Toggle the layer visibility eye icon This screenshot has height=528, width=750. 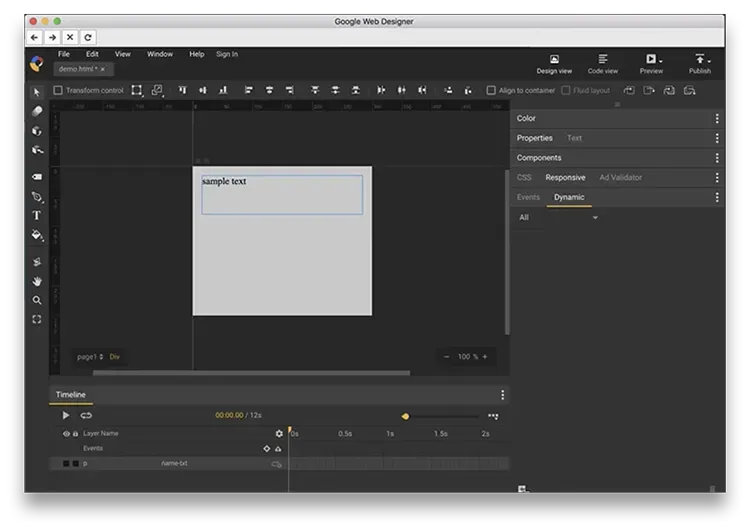click(67, 434)
